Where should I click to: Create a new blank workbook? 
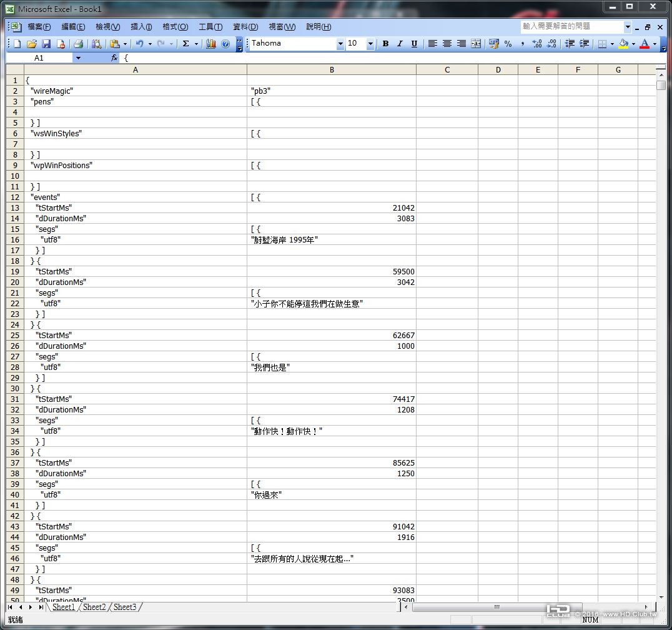17,44
